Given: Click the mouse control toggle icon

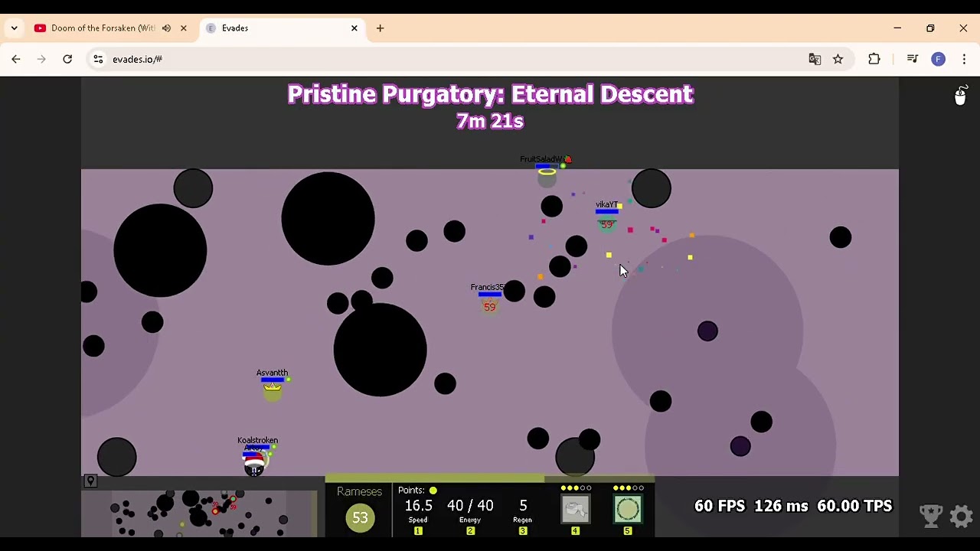Looking at the screenshot, I should point(960,95).
